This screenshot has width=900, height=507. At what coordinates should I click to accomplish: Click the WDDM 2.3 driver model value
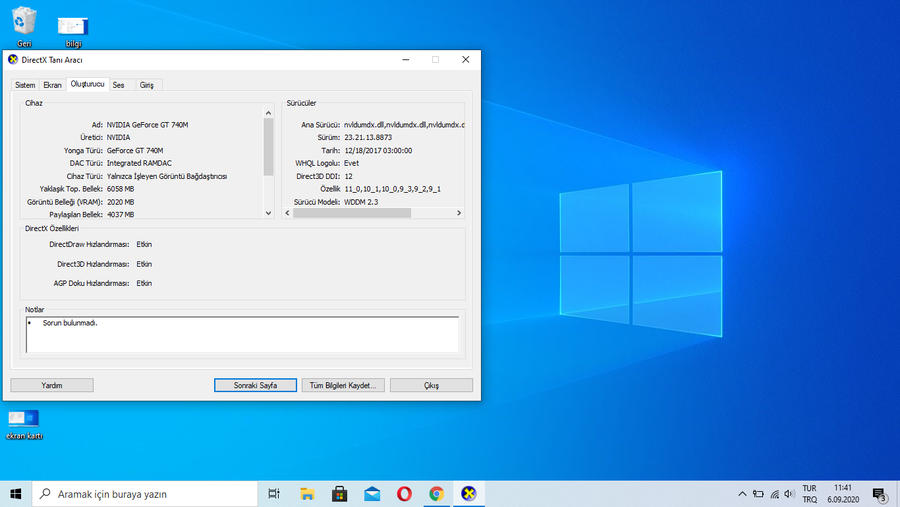point(361,202)
